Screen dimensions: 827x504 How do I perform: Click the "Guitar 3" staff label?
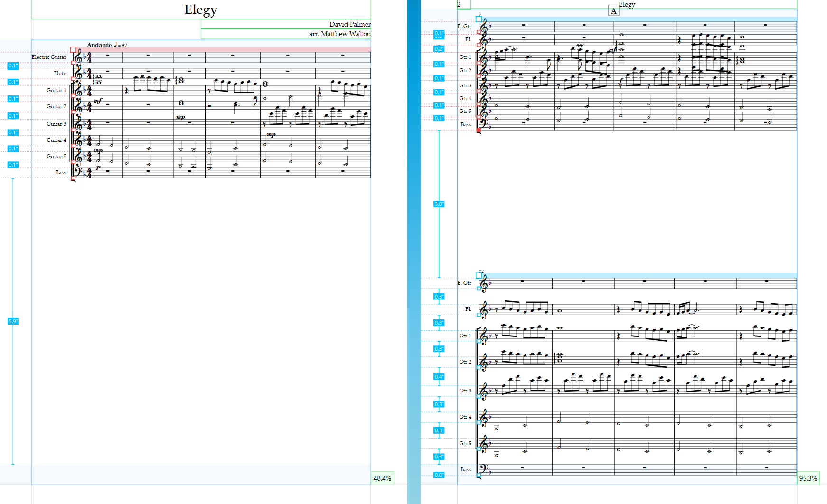(x=56, y=124)
